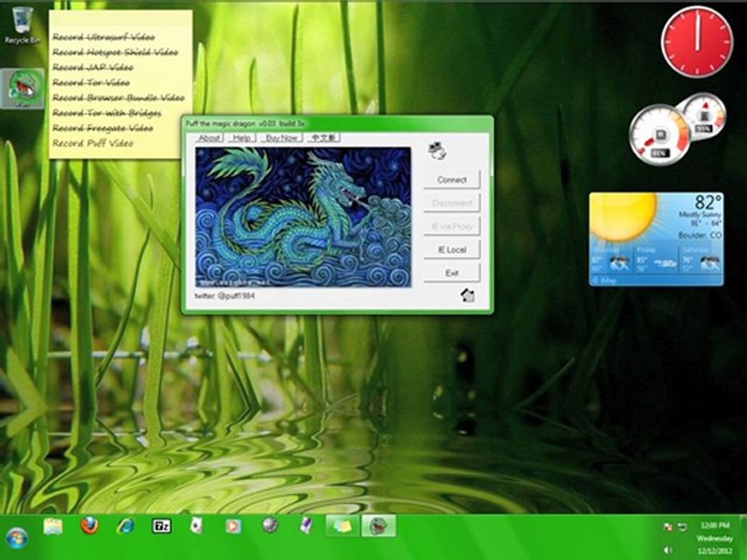
Task: Open 7-Zip from the taskbar
Action: 162,527
